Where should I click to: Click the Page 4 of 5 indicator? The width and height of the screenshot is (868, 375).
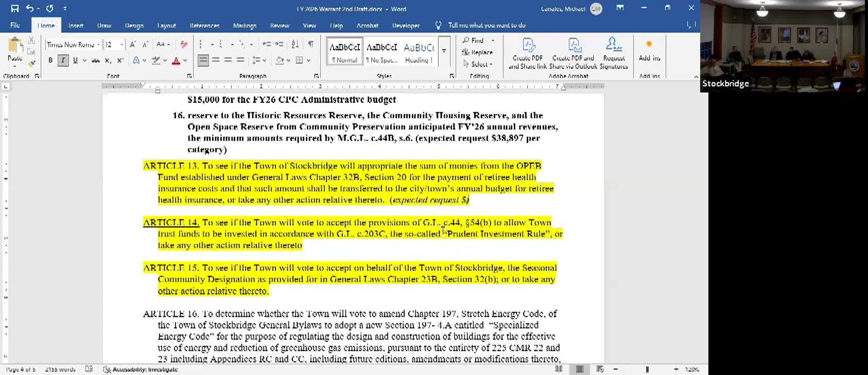click(x=21, y=369)
